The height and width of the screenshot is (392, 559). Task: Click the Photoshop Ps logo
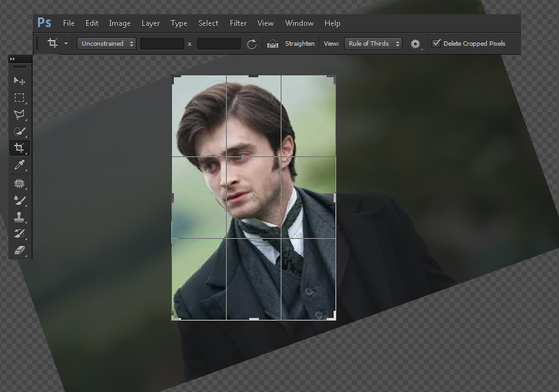coord(44,23)
